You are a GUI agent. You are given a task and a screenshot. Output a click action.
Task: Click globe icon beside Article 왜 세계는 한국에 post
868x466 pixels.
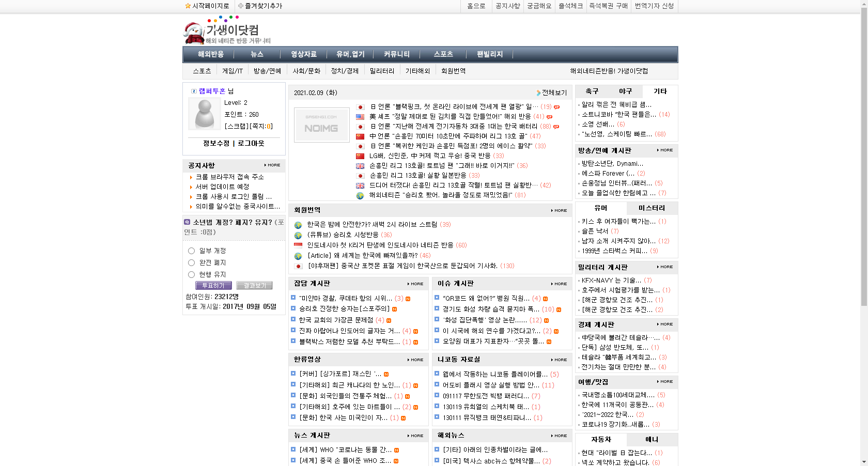298,256
